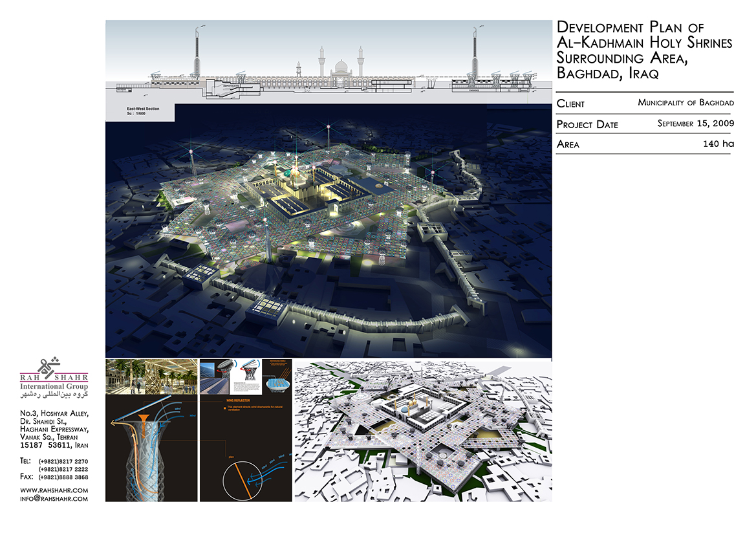Click 'RAH SHAHR' company name text

54,378
